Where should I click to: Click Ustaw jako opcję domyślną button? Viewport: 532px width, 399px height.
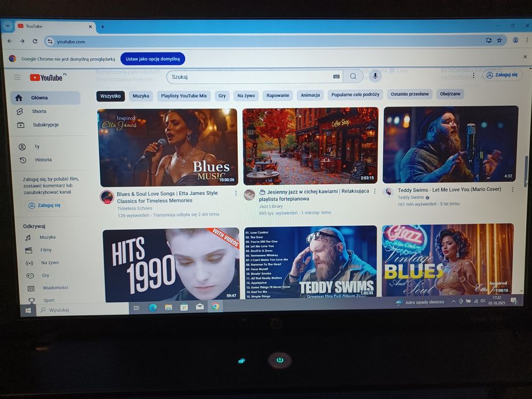coord(153,59)
